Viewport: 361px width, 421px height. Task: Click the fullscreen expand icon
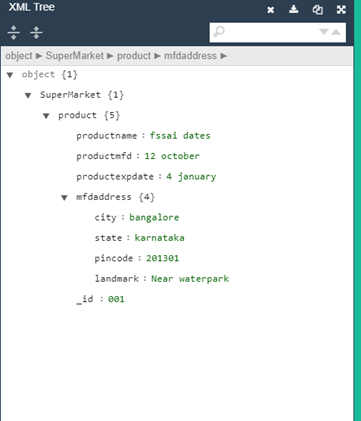tap(341, 10)
